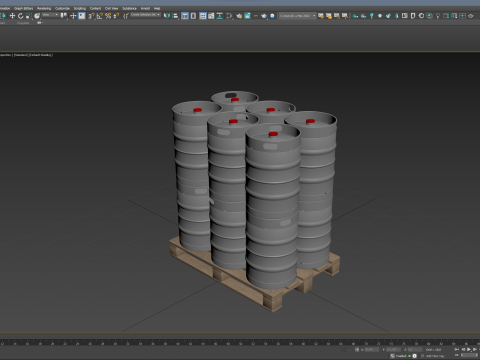This screenshot has height=360, width=480.
Task: Open the reference coordinate system dropdown
Action: 50,15
